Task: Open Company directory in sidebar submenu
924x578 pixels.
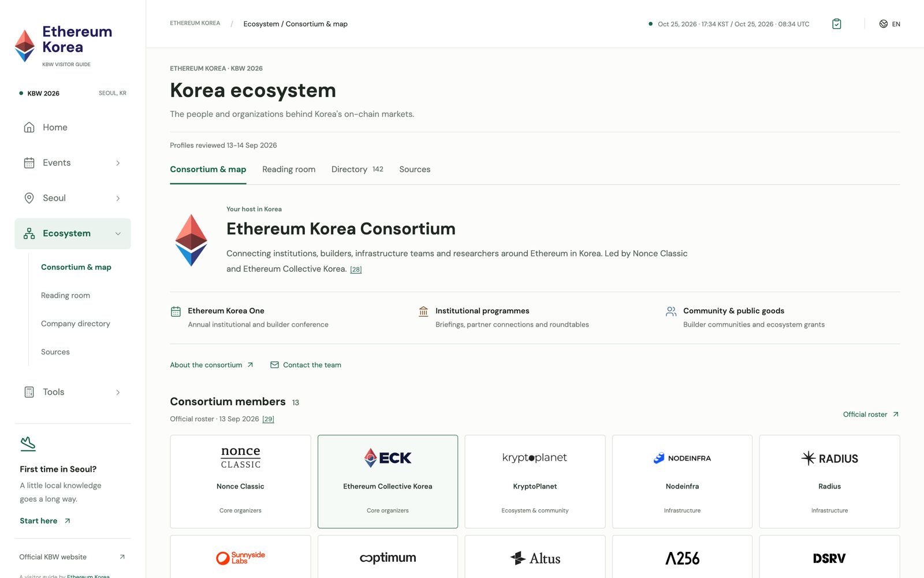Action: (76, 324)
